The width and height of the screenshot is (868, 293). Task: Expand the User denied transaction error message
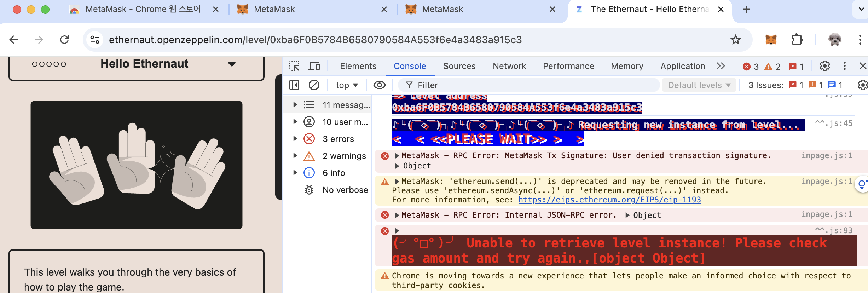tap(397, 156)
